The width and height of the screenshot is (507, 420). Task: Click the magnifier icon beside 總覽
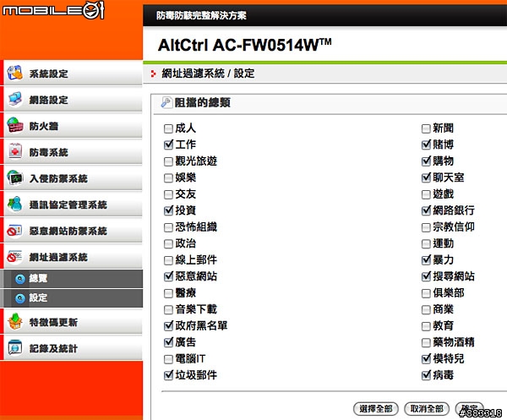(20, 278)
